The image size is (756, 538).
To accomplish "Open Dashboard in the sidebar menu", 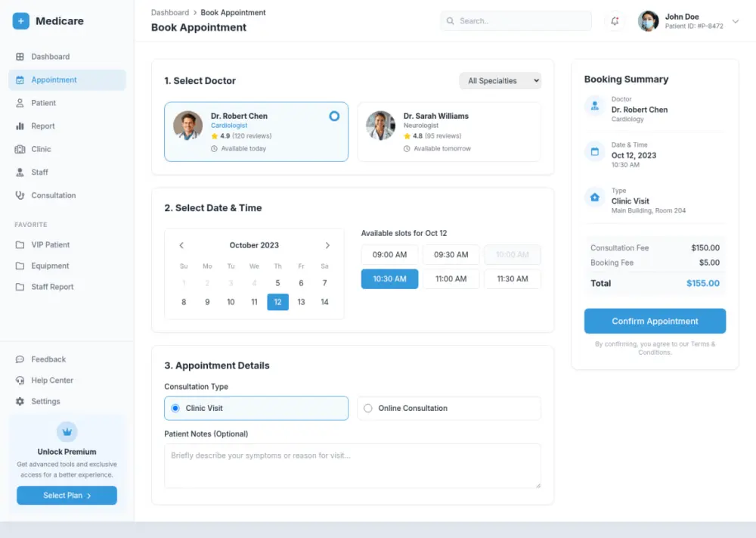I will click(x=67, y=57).
